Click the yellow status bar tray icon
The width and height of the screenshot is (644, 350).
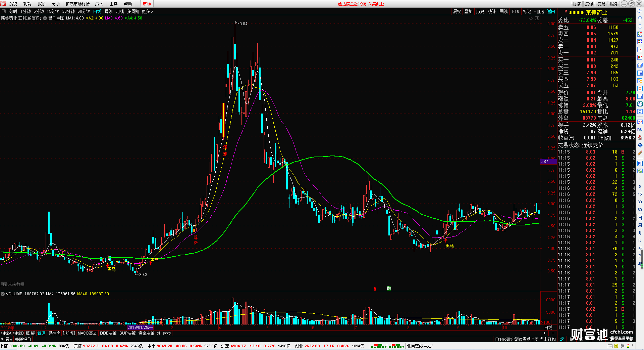pyautogui.click(x=616, y=346)
